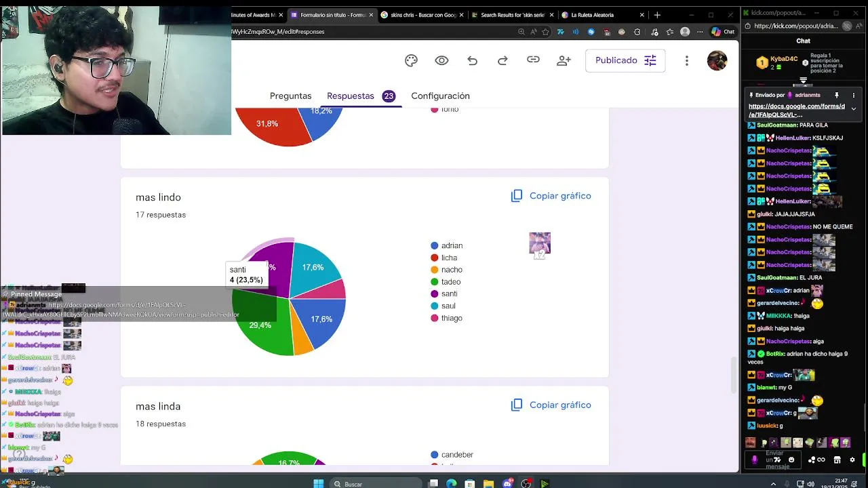Click the Windows taskbar Buscar search box
Viewport: 868px width, 488px height.
(375, 483)
